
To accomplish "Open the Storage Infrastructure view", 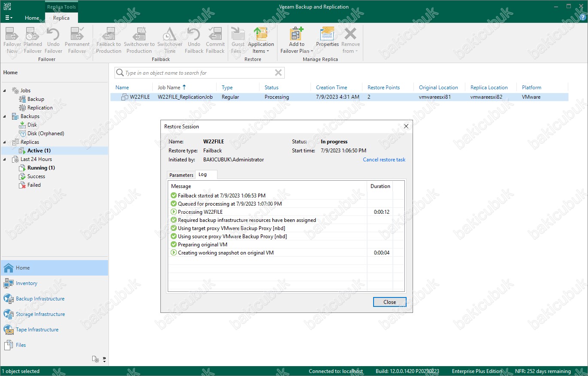I will click(x=54, y=314).
